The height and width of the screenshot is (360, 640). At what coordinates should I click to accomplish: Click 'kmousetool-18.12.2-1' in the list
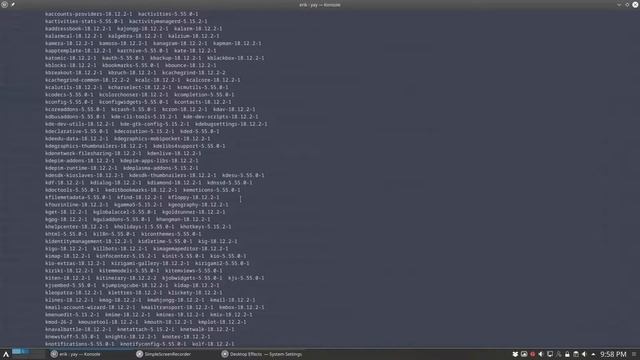pos(108,322)
